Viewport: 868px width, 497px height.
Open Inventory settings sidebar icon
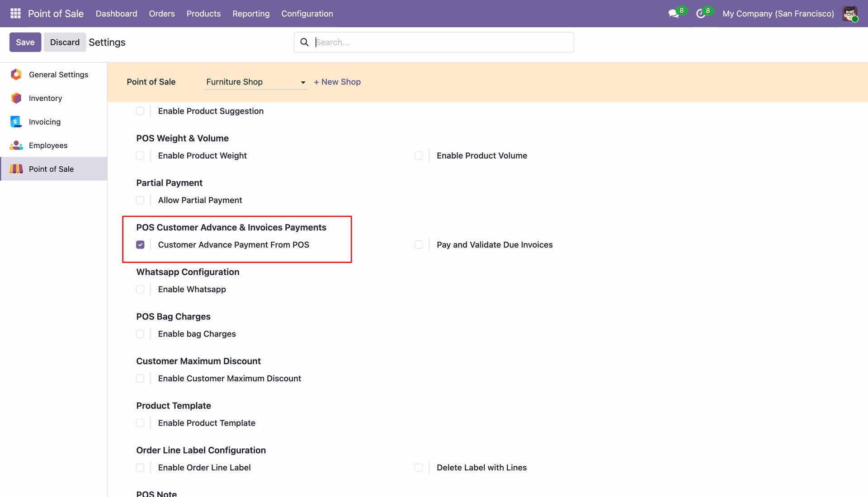tap(16, 98)
